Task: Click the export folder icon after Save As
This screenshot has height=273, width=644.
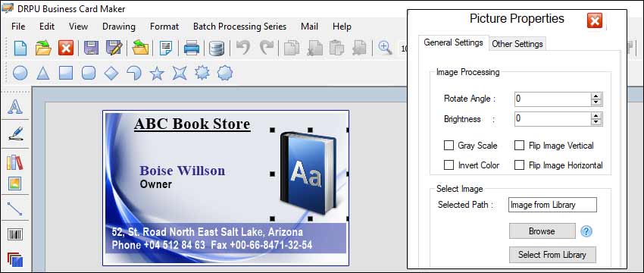Action: pyautogui.click(x=140, y=48)
